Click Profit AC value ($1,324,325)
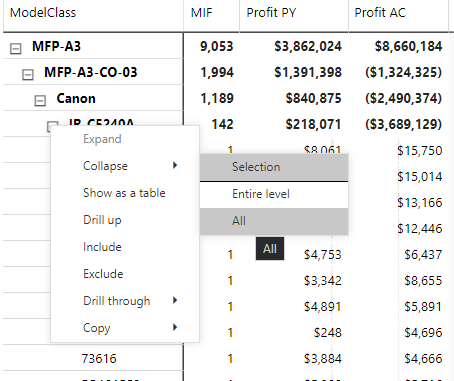The image size is (454, 381). pos(404,72)
